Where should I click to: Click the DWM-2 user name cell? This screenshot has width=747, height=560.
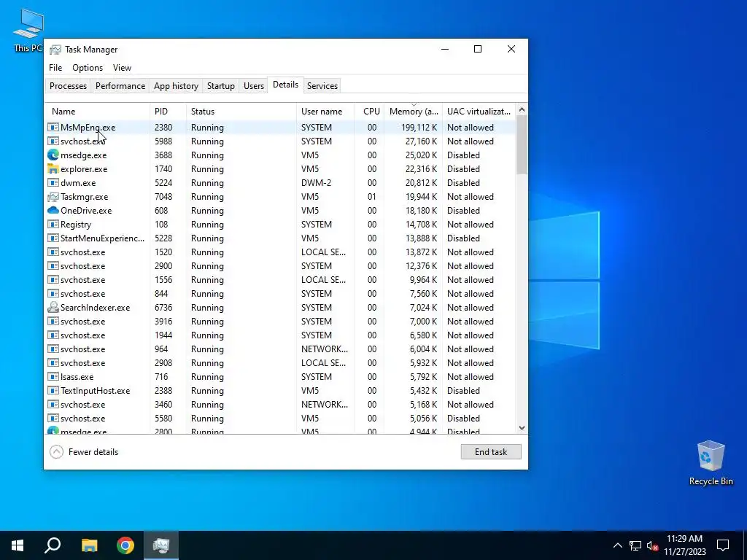[x=317, y=183]
